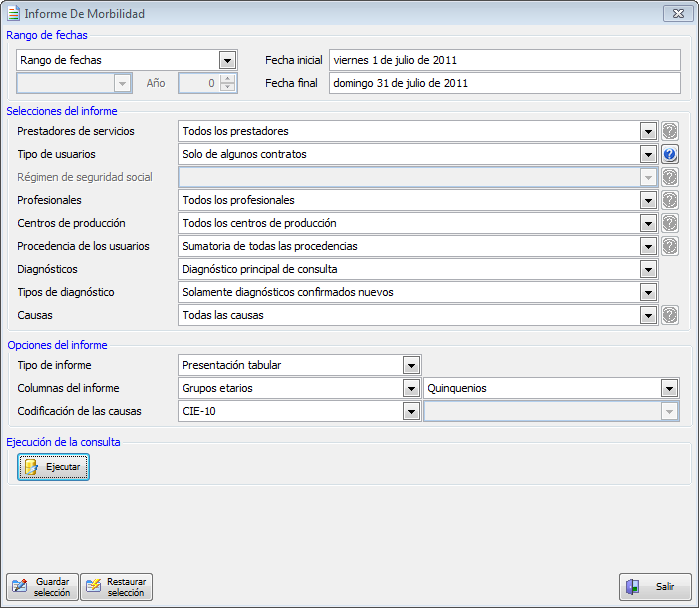Expand Quinquenios dropdown arrow

click(x=669, y=389)
